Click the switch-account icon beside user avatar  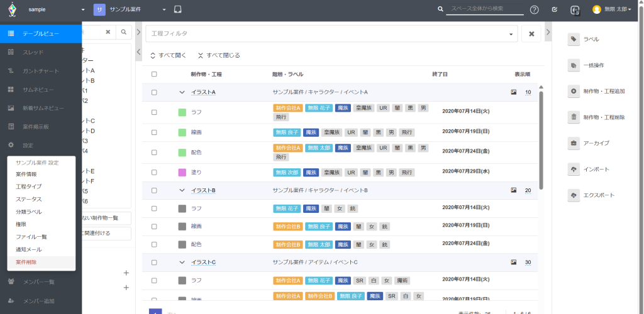coord(575,10)
